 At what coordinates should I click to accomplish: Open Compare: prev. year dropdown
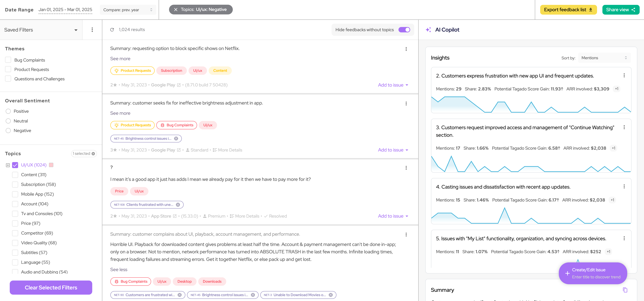[x=128, y=10]
